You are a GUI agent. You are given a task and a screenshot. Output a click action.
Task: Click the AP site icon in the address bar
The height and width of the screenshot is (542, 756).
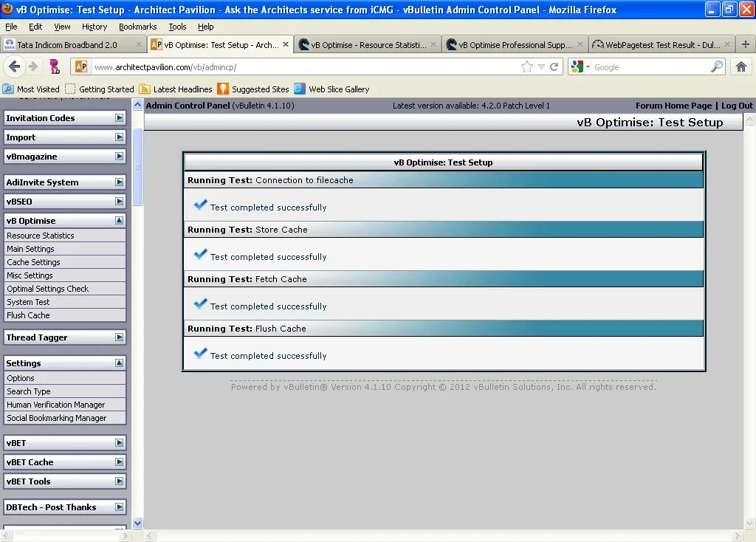click(81, 67)
